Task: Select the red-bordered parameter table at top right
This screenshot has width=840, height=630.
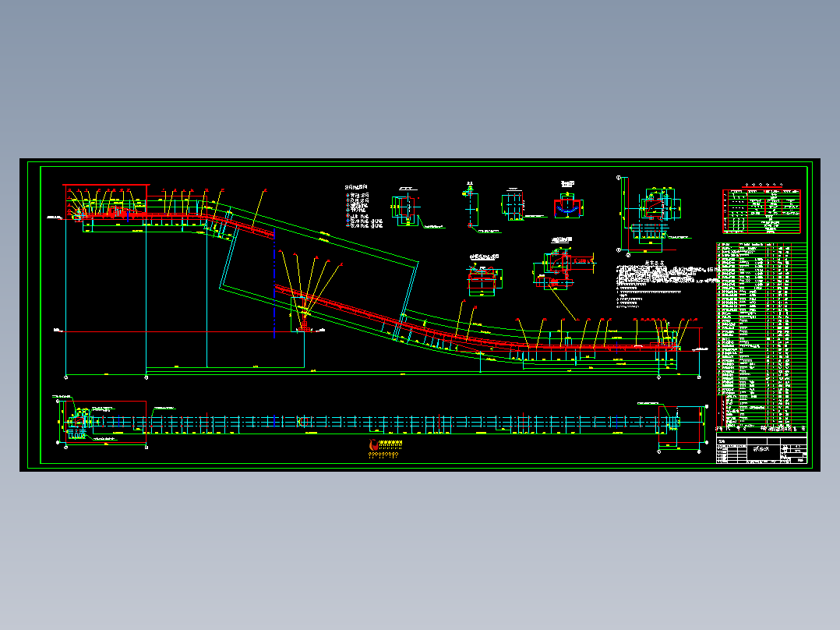Action: point(761,211)
